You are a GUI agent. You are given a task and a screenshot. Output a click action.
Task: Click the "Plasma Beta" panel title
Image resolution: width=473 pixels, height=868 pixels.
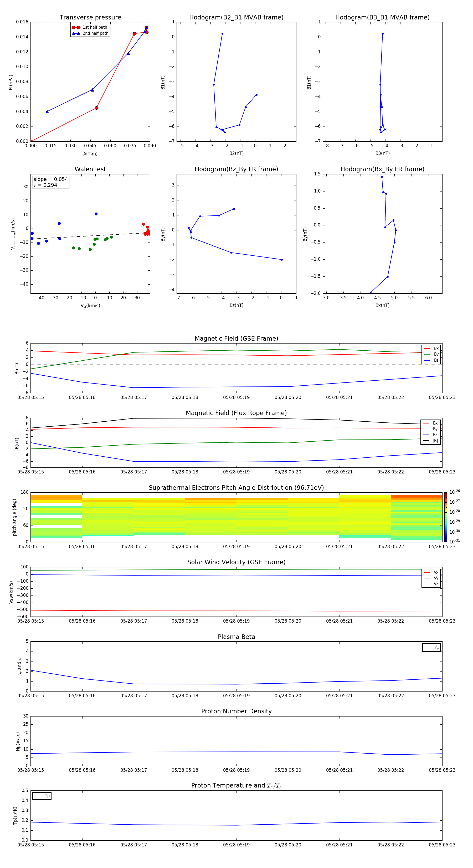(x=236, y=637)
